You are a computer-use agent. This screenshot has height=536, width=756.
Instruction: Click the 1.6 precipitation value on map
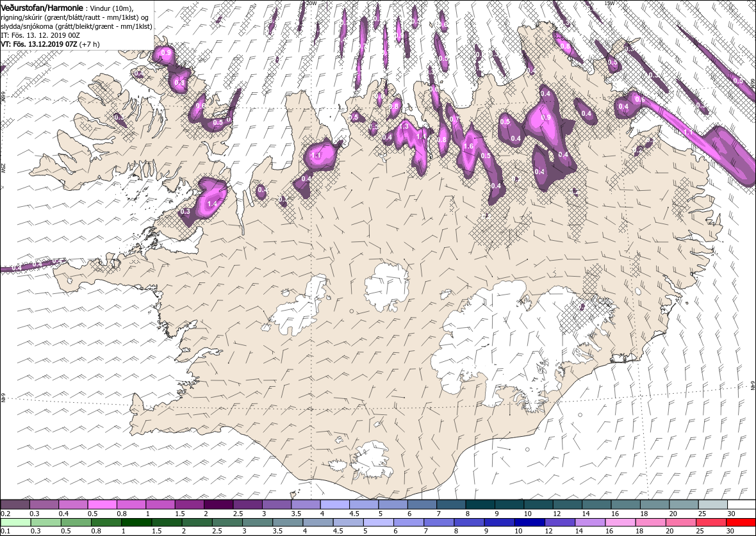(x=468, y=147)
